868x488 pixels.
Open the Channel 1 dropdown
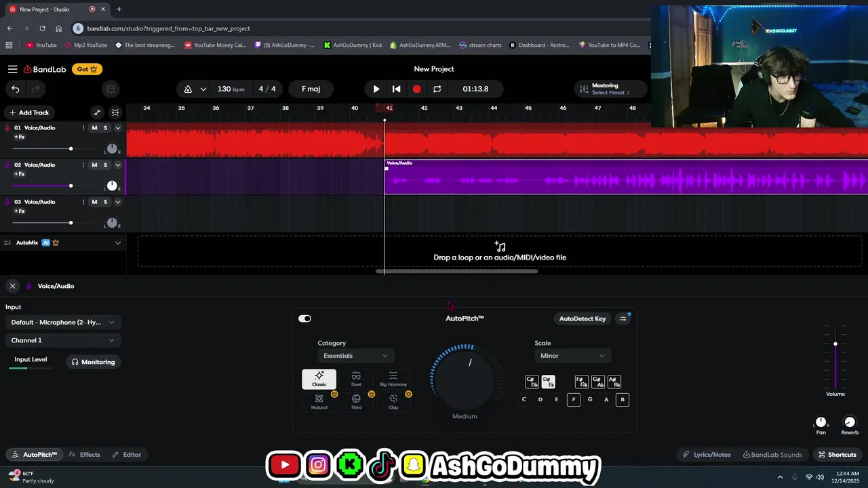(62, 340)
